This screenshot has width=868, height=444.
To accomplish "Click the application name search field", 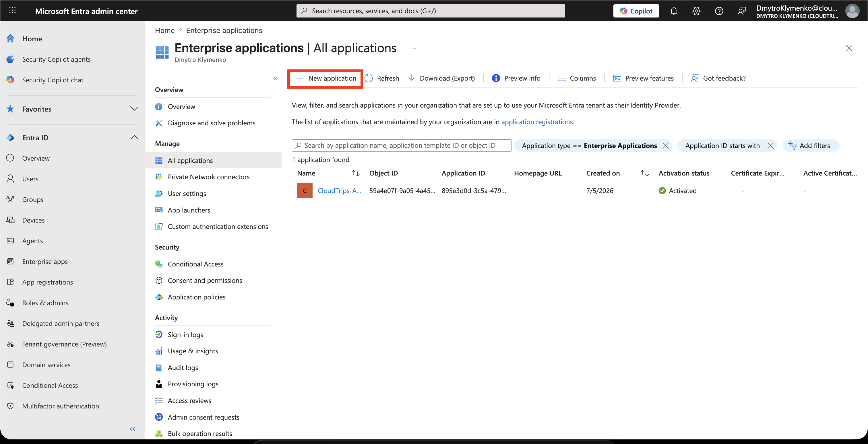I will pyautogui.click(x=401, y=145).
